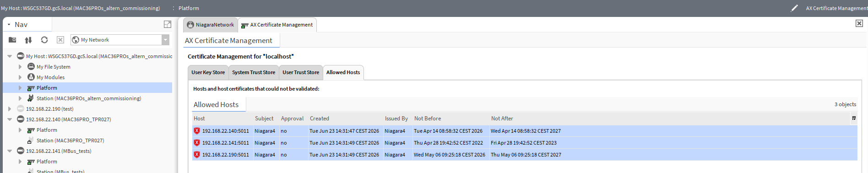Collapse 192.168.22.140 host node
Viewport: 868px width, 173px height.
[10, 119]
